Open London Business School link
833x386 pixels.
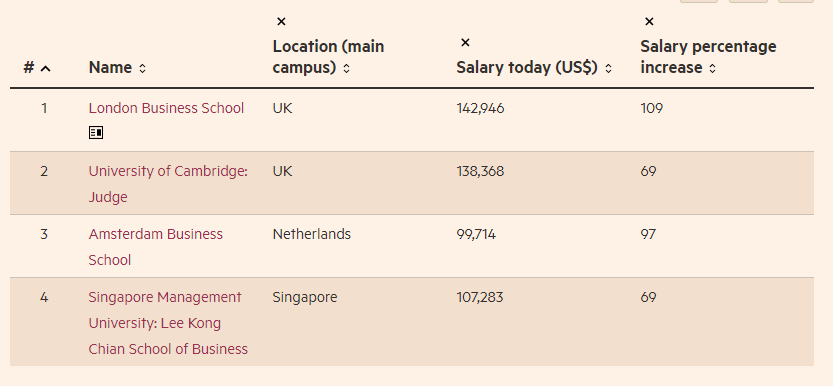pos(166,108)
